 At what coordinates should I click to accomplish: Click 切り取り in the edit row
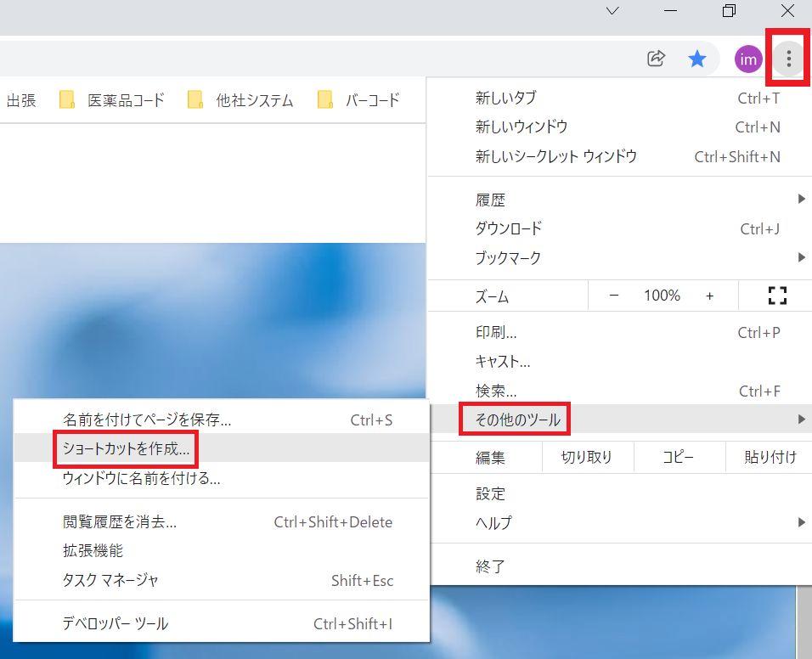[587, 457]
